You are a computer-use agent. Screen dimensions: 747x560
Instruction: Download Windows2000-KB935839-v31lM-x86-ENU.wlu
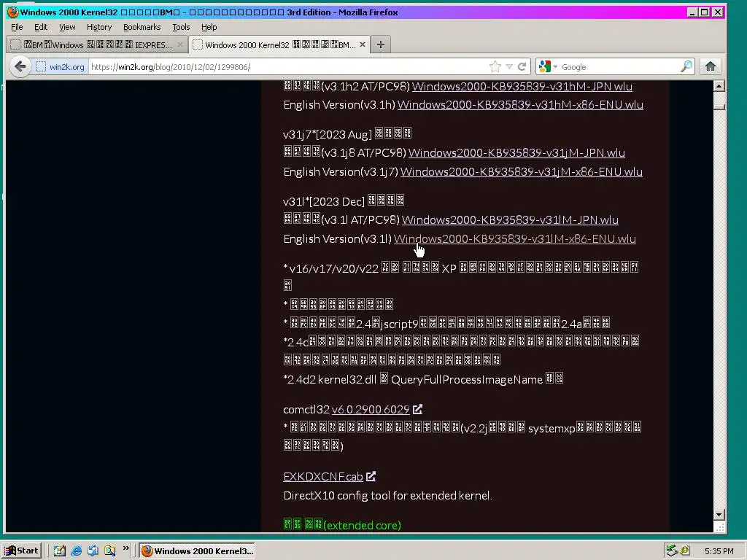515,238
